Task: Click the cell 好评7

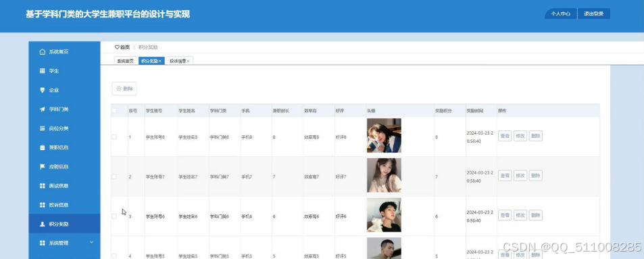Action: 341,176
